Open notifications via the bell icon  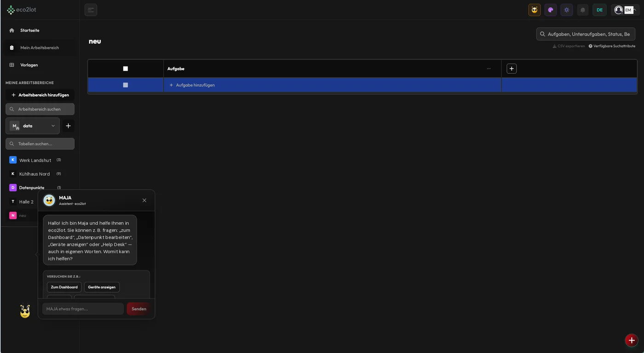click(x=583, y=10)
